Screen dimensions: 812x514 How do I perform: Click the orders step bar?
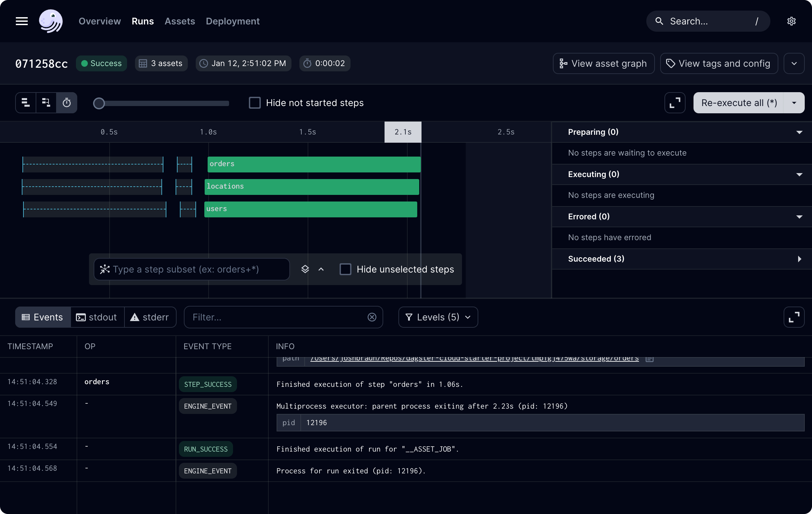click(314, 165)
